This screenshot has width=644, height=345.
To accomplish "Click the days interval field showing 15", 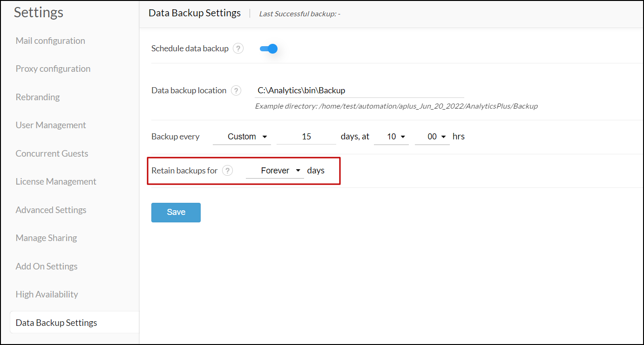I will click(x=306, y=137).
